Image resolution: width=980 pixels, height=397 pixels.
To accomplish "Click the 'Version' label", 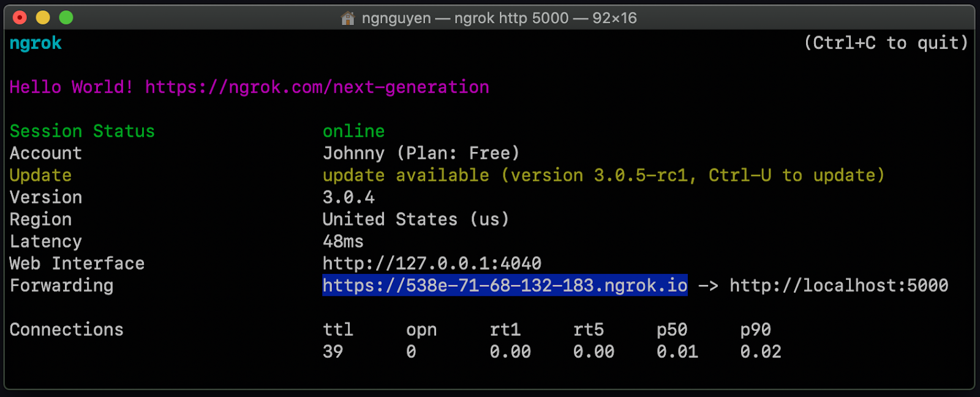I will pos(46,197).
